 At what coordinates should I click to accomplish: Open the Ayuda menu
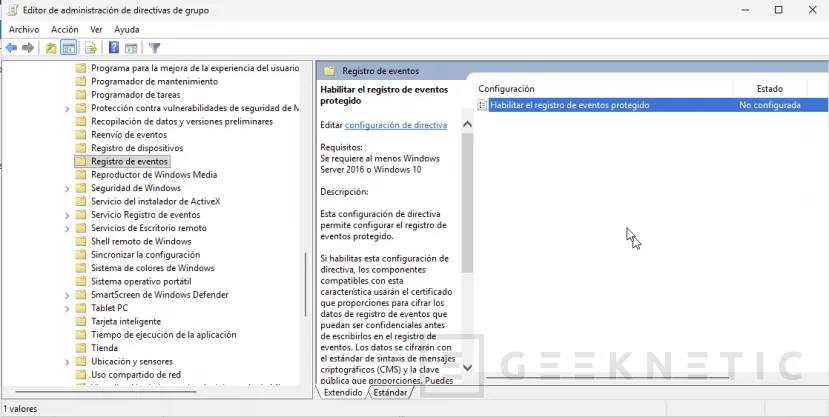click(x=127, y=30)
